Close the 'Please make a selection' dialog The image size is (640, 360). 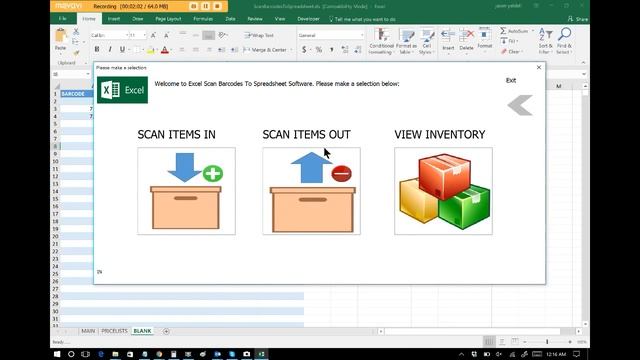[x=539, y=67]
